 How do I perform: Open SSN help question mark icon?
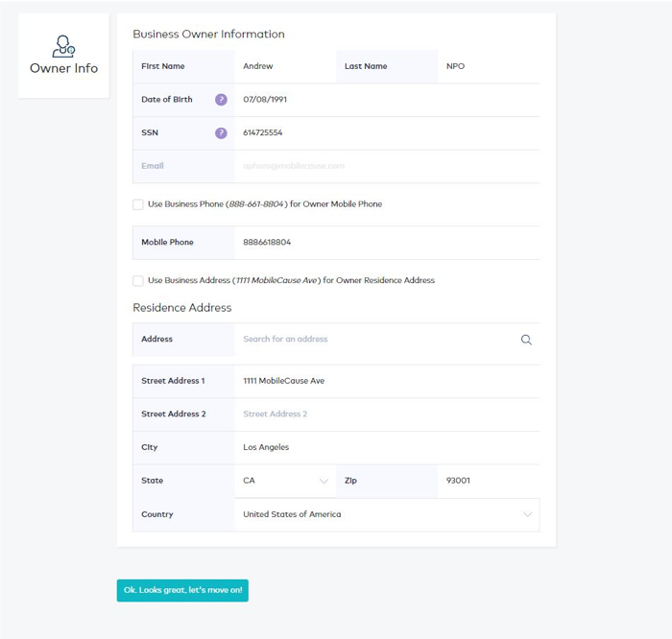pyautogui.click(x=221, y=132)
